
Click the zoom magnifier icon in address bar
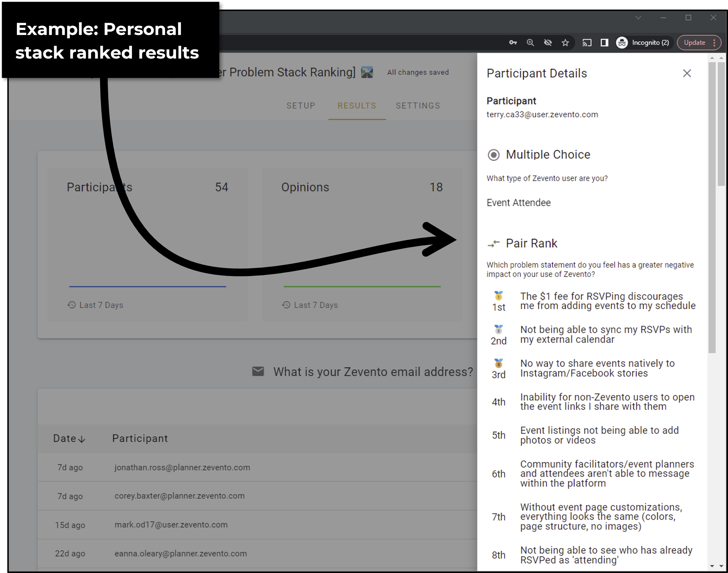[x=530, y=43]
